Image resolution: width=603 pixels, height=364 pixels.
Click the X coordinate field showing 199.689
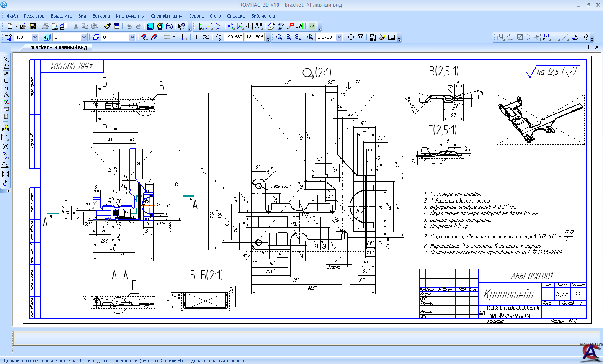pyautogui.click(x=233, y=37)
